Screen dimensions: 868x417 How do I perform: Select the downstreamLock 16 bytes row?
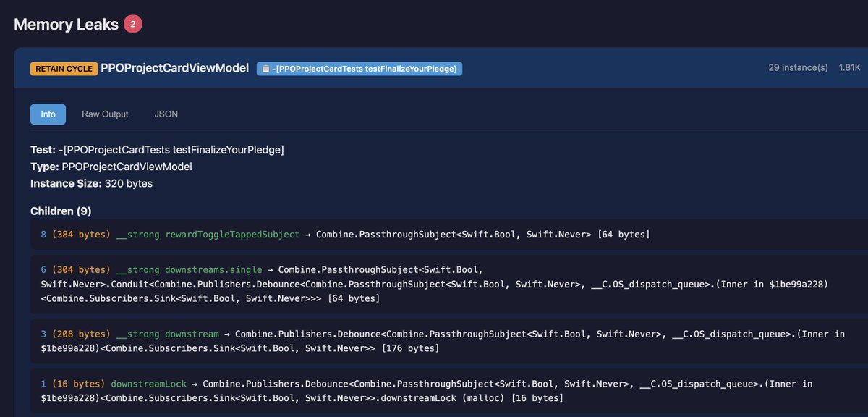pyautogui.click(x=449, y=391)
